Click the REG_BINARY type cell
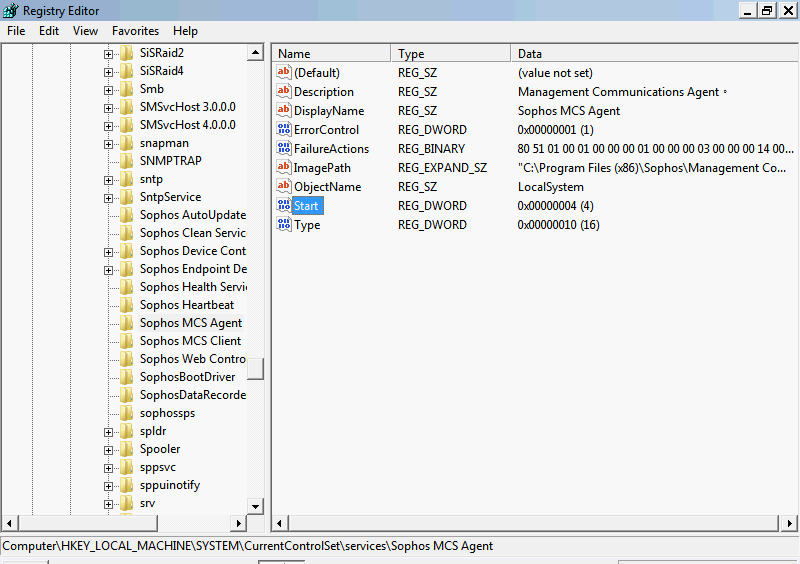The height and width of the screenshot is (564, 800). click(x=431, y=149)
